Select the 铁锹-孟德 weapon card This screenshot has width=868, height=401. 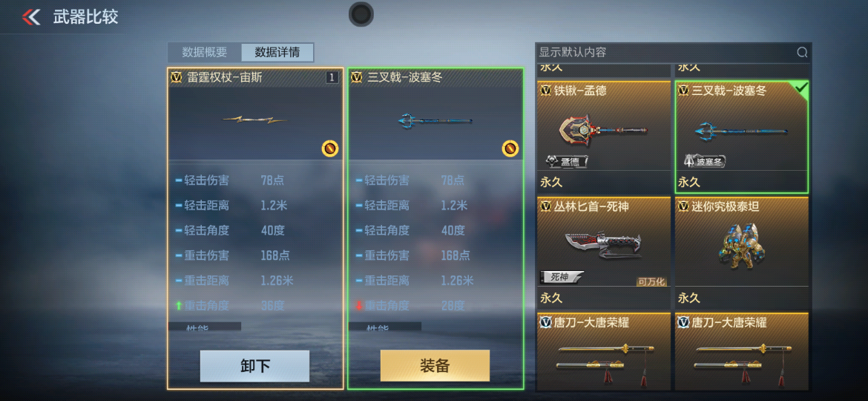[604, 136]
